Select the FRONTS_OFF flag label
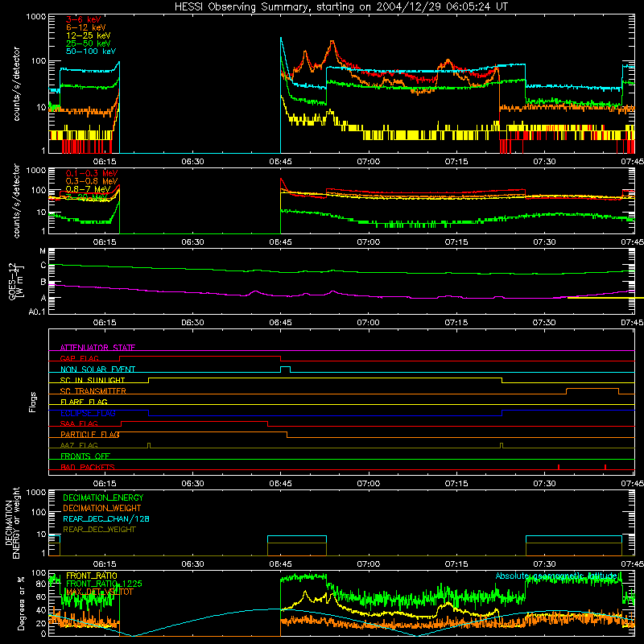The height and width of the screenshot is (644, 644). click(x=85, y=456)
